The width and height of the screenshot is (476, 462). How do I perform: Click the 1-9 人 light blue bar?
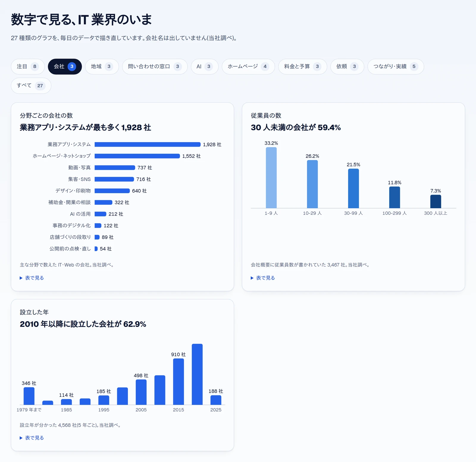271,178
